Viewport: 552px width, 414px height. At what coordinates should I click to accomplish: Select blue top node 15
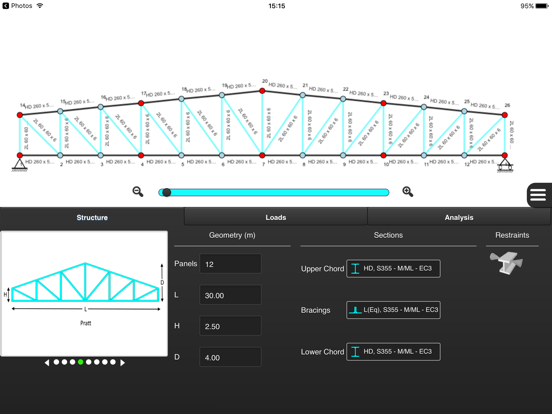click(60, 111)
